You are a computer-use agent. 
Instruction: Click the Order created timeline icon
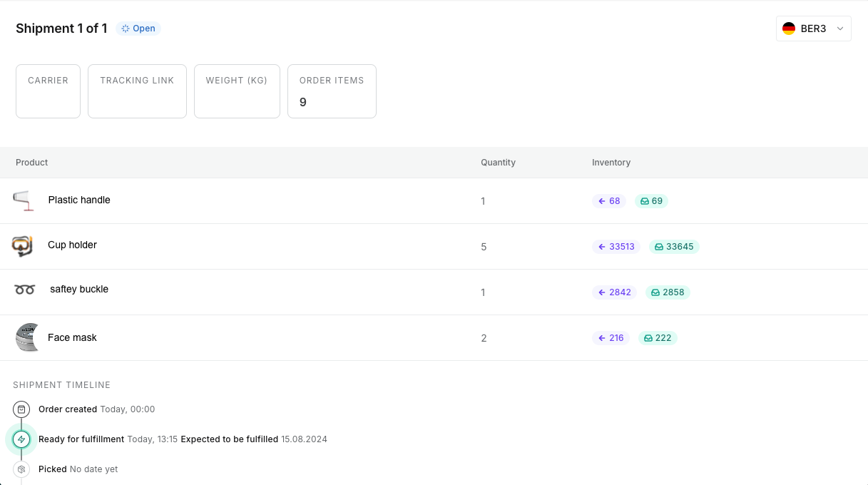click(21, 409)
